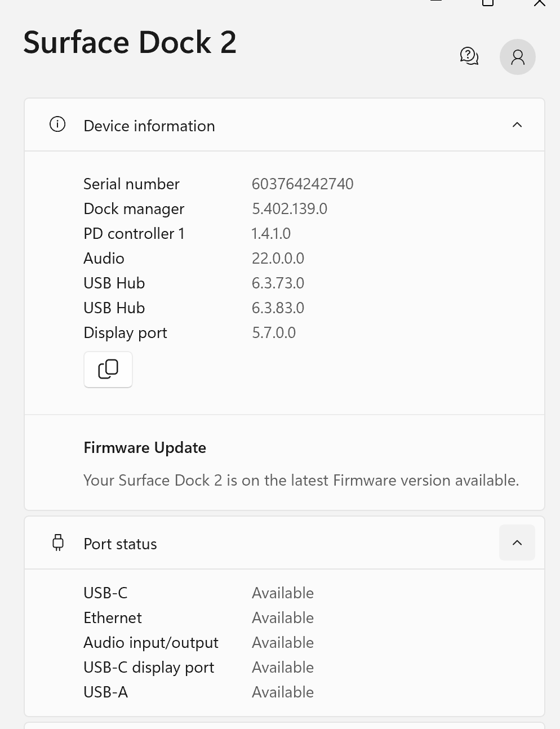Click the Device information header title
Screen dimensions: 560x729
point(149,126)
